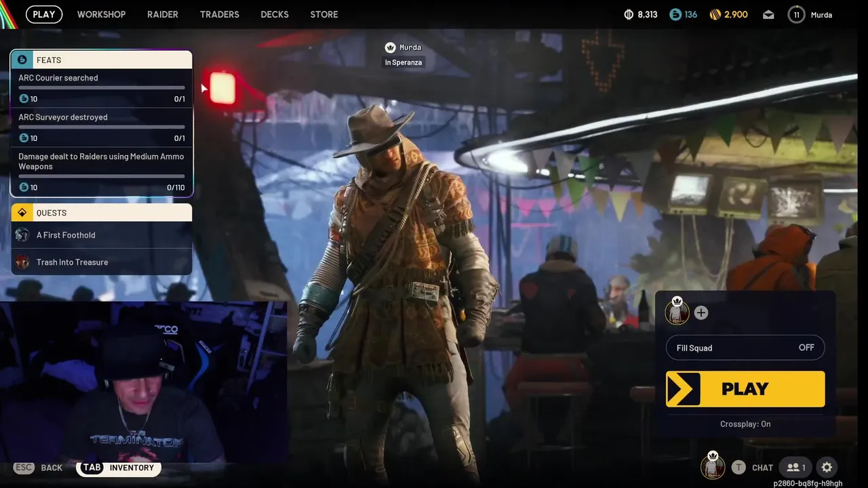Click the gold Raider Tokens icon beside 2,900
This screenshot has width=868, height=488.
click(715, 14)
